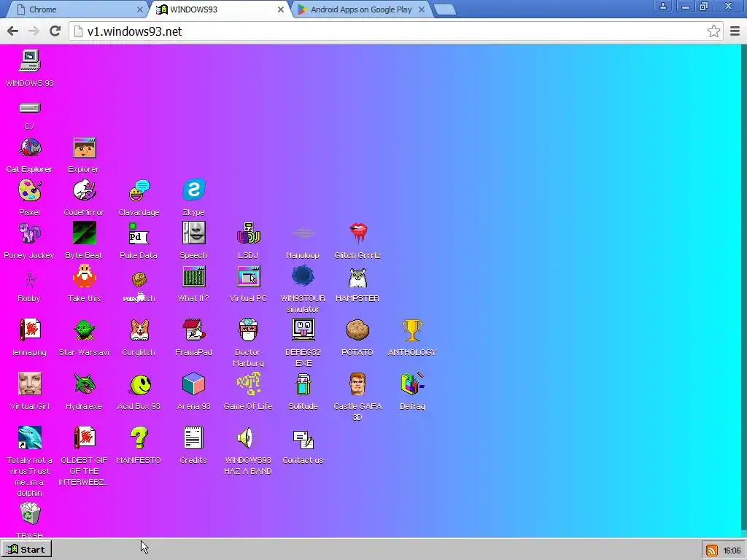The height and width of the screenshot is (560, 747).
Task: Open Glitch Grrrlz lips icon
Action: click(x=357, y=233)
